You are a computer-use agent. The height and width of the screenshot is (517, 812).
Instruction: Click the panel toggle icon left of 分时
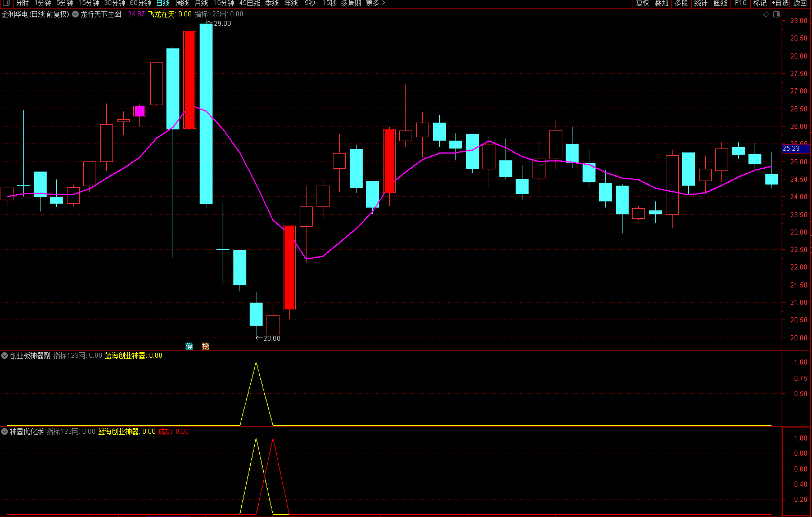6,3
